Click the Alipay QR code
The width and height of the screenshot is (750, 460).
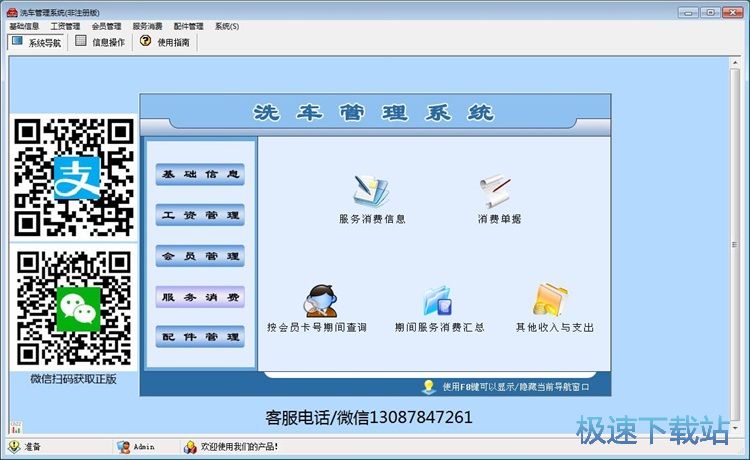(74, 177)
